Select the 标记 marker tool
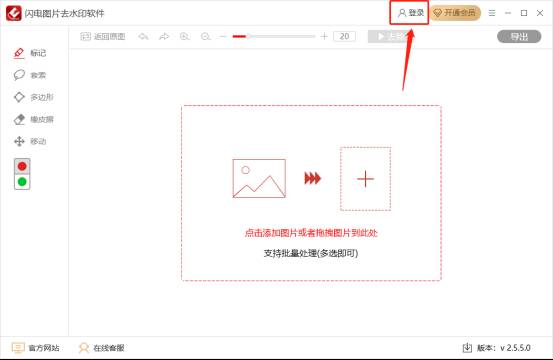 30,53
